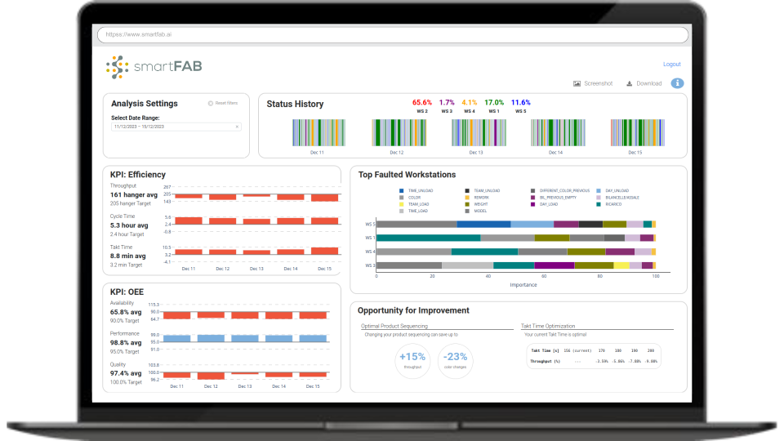Click the smartFAB logo icon
The width and height of the screenshot is (784, 441).
pos(119,67)
